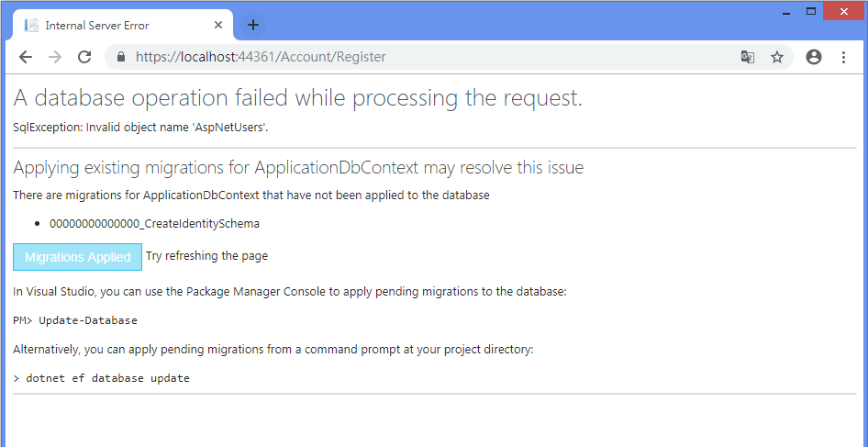This screenshot has width=868, height=447.
Task: Click the 'Update-Database' command text
Action: click(x=88, y=320)
